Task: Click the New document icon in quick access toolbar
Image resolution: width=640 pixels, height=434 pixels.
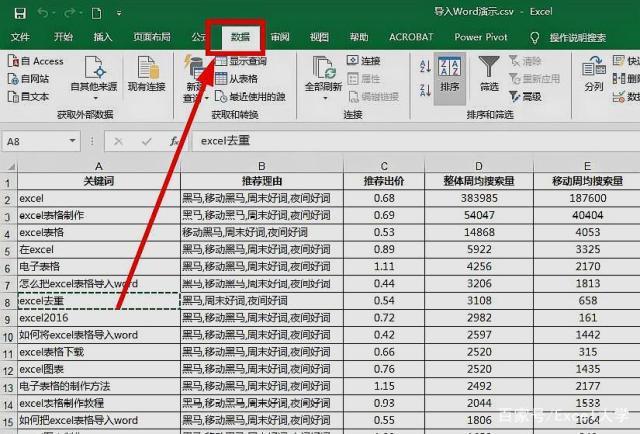Action: (x=97, y=13)
